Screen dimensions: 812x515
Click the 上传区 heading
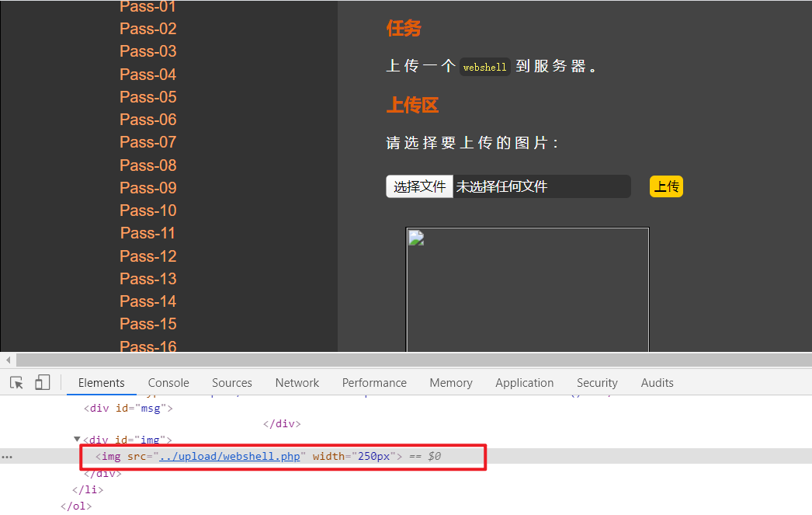coord(412,105)
